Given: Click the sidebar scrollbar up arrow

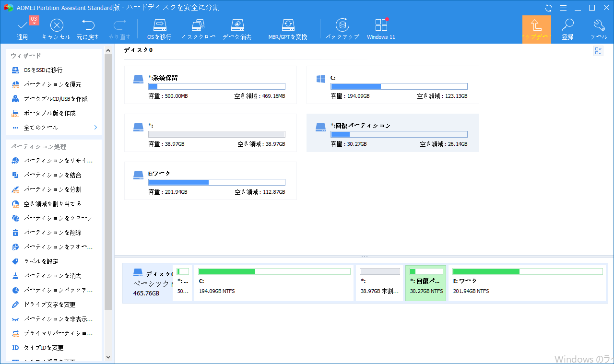Looking at the screenshot, I should click(108, 49).
